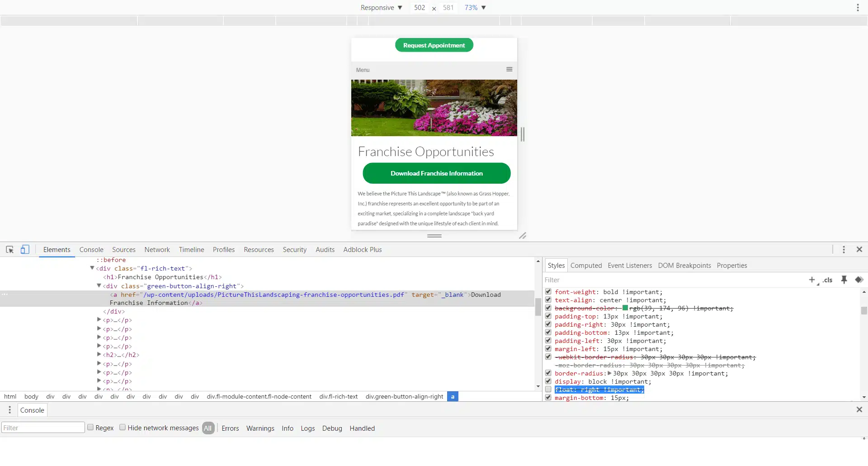Open the Responsive device dropdown
This screenshot has height=466, width=868.
tap(381, 8)
